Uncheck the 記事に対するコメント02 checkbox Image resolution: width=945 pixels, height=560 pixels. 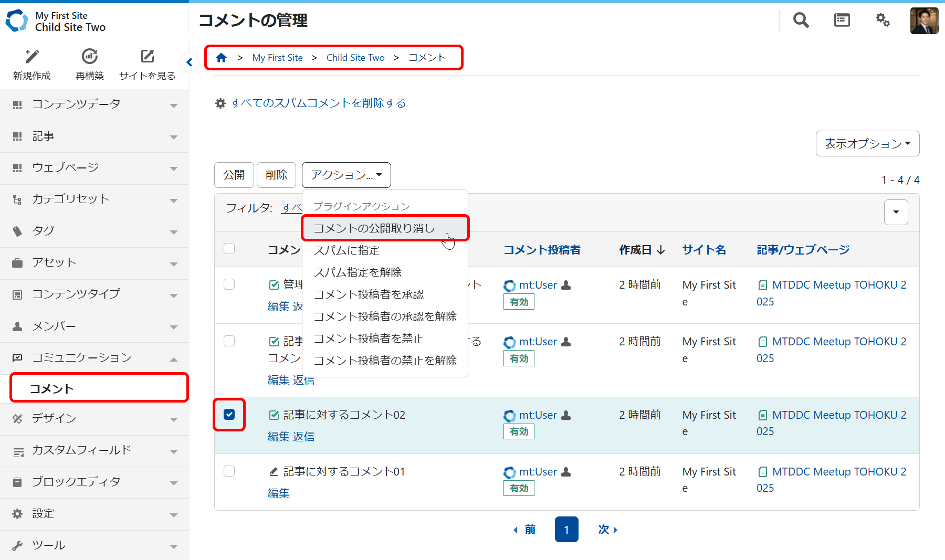point(229,415)
